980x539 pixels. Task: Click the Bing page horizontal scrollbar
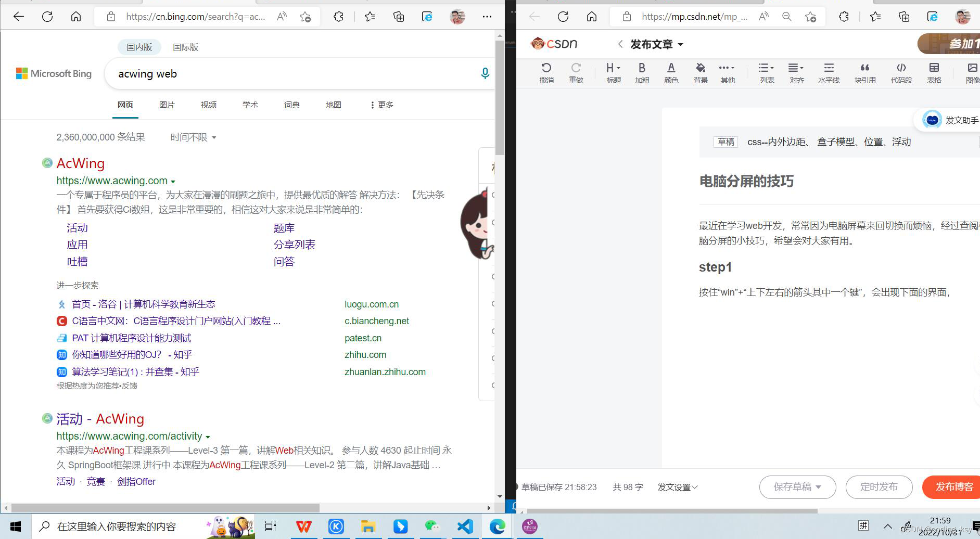click(x=166, y=508)
